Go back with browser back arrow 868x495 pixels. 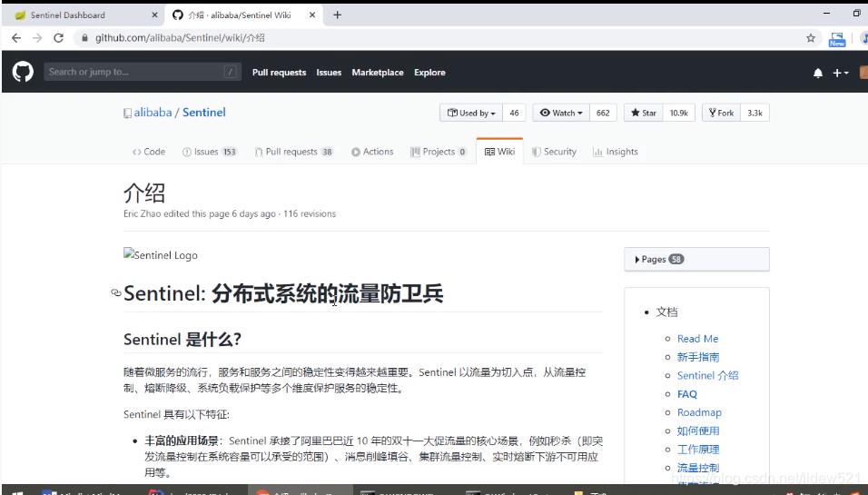[x=16, y=37]
